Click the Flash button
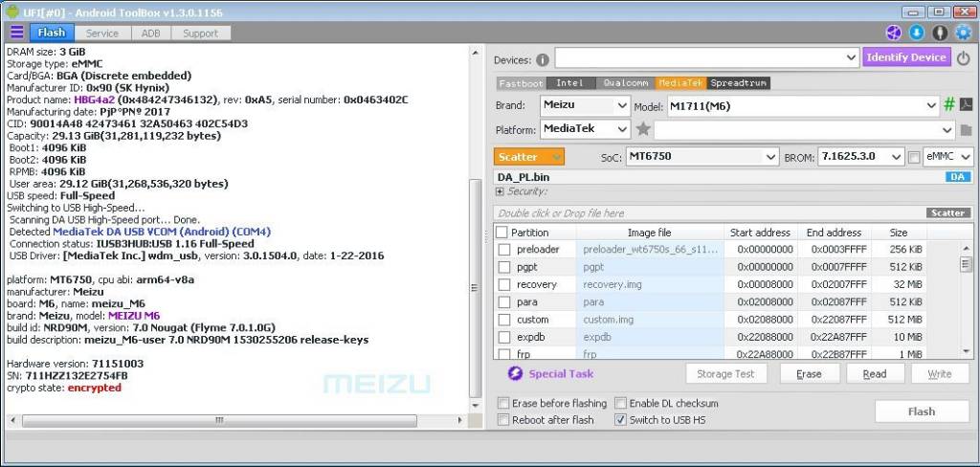Viewport: 980px width, 467px height. (x=922, y=411)
